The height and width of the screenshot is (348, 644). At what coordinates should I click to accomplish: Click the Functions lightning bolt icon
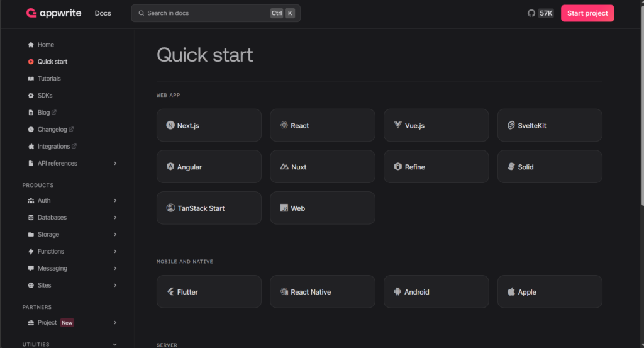pos(31,252)
